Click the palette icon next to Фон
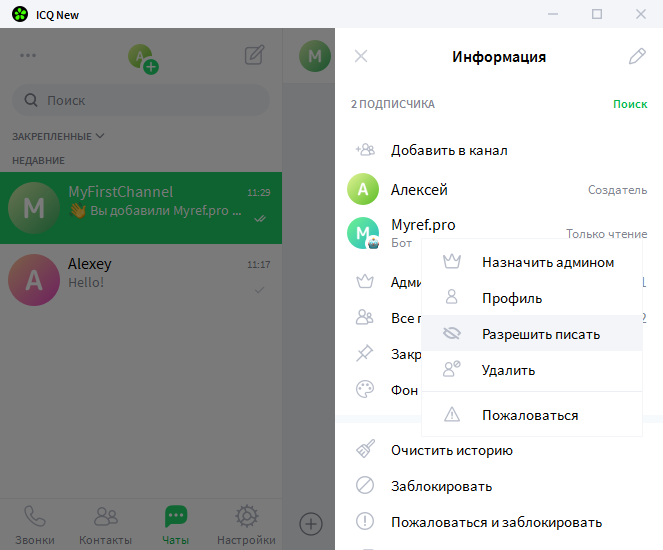The image size is (663, 550). pyautogui.click(x=365, y=389)
